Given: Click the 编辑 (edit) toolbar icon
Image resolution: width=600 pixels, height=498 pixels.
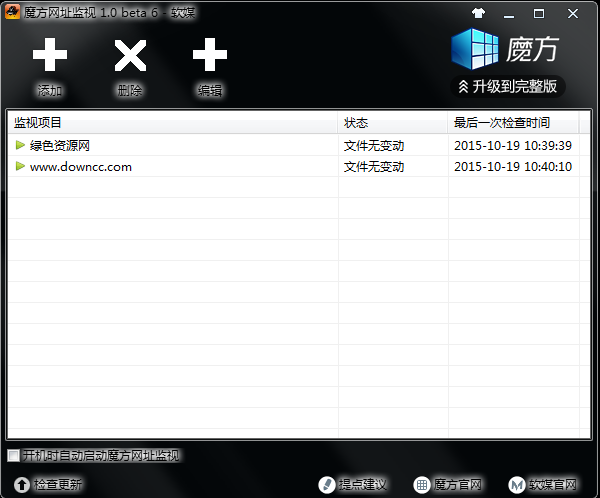Looking at the screenshot, I should pos(210,55).
